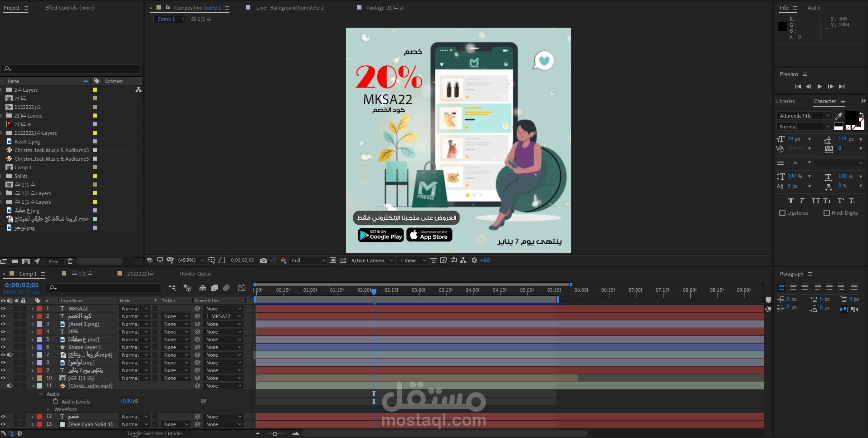
Task: Open the Graph Editor in timeline
Action: click(x=242, y=288)
